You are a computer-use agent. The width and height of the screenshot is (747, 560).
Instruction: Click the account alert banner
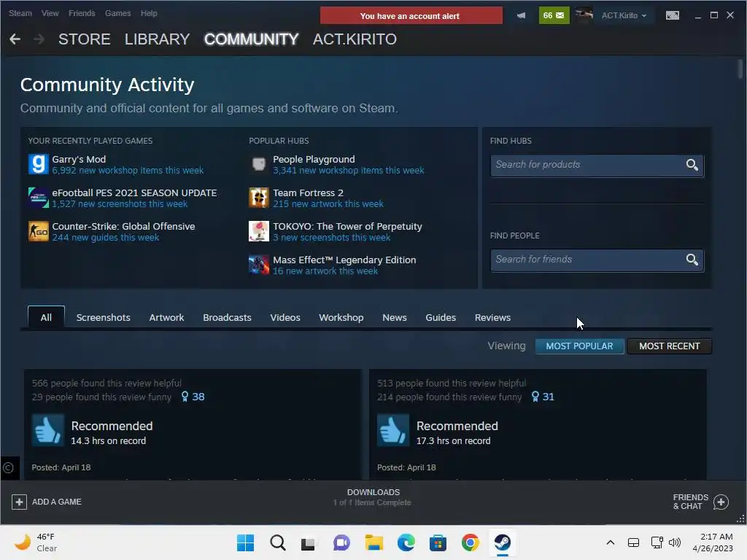tap(411, 15)
